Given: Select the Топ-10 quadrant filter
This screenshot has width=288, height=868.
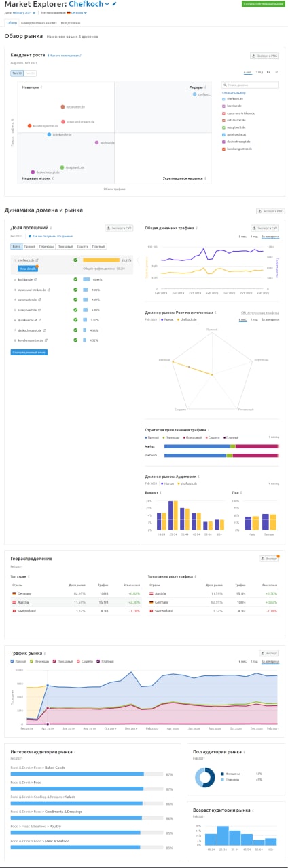Looking at the screenshot, I should (17, 72).
